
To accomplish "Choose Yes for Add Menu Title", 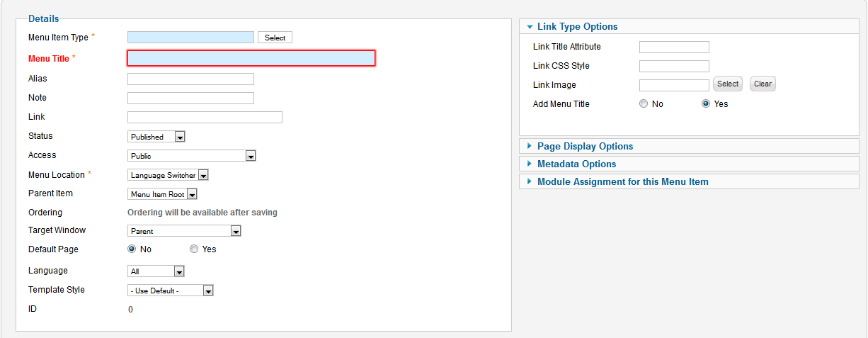I will tap(706, 104).
